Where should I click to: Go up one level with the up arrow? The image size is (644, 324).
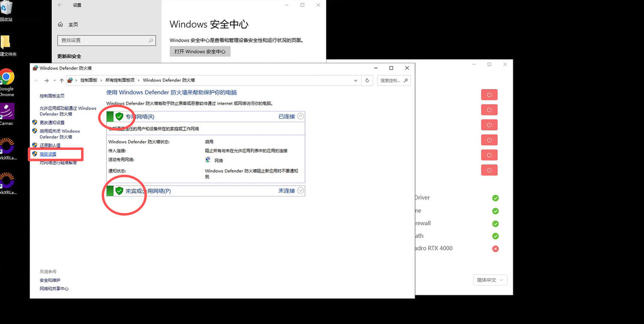(61, 80)
